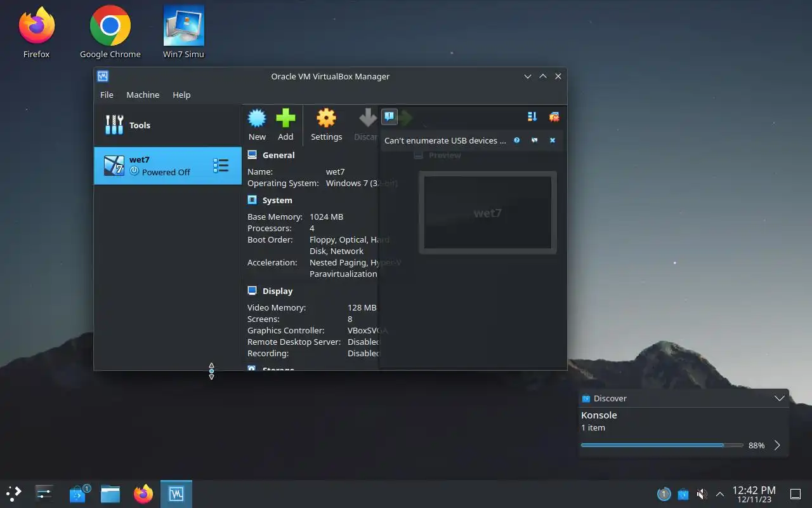The image size is (812, 508).
Task: Click the Graphics Controller label
Action: coord(285,330)
